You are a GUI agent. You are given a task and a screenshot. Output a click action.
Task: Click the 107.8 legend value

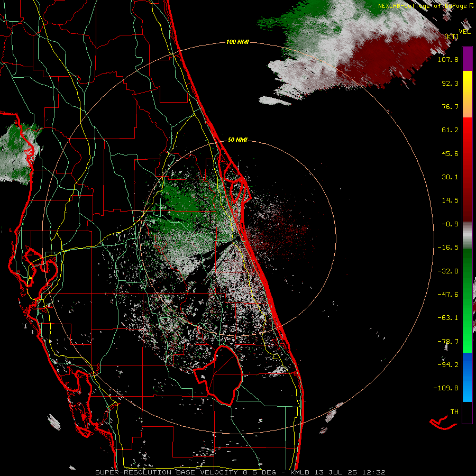[x=448, y=59]
